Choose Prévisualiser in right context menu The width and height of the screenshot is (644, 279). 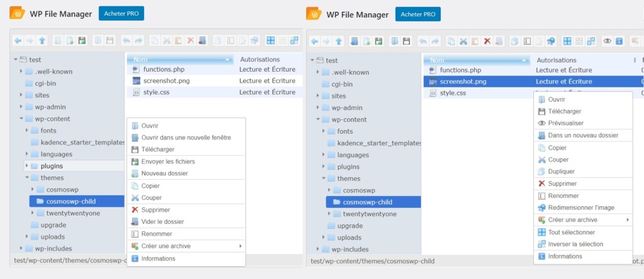(x=583, y=123)
